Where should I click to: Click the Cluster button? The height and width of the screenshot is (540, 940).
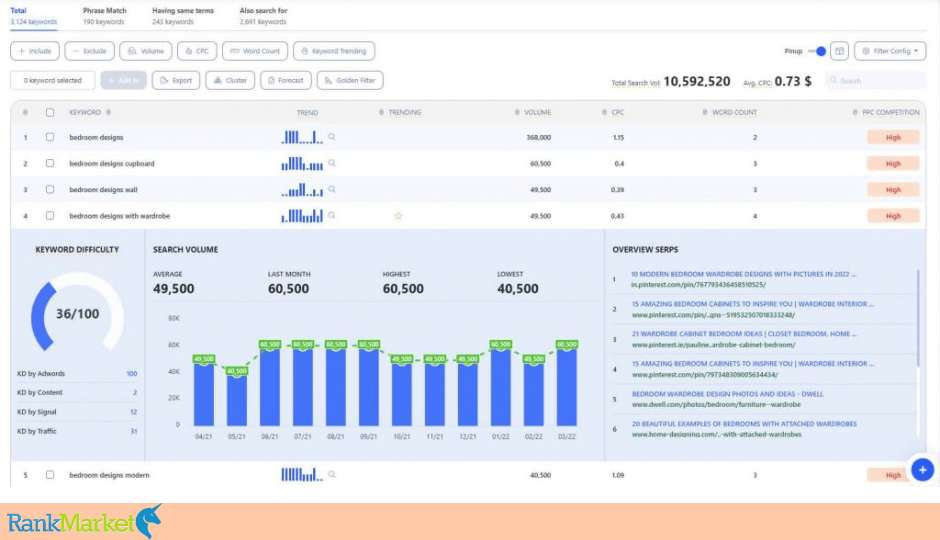(x=230, y=80)
